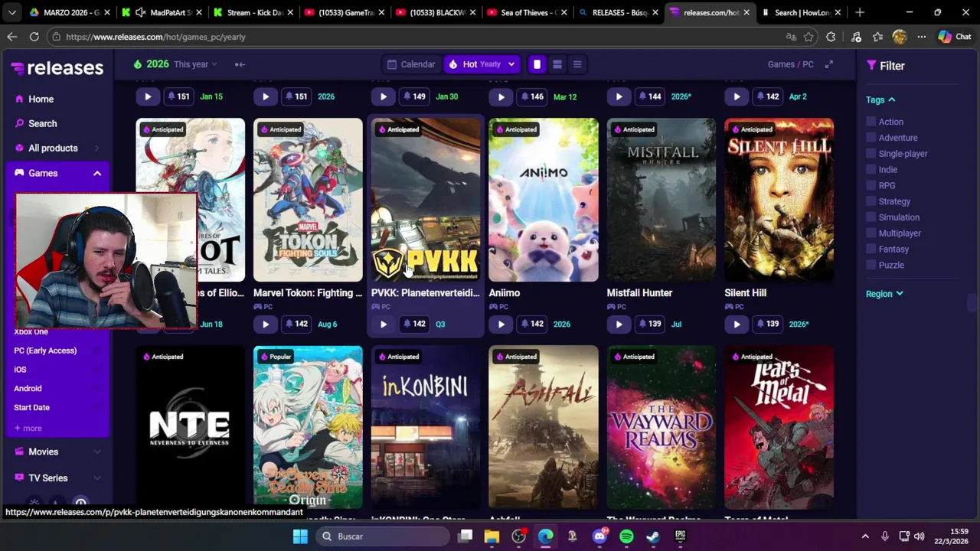Click the Games breadcrumb link
The image size is (980, 551).
[781, 64]
